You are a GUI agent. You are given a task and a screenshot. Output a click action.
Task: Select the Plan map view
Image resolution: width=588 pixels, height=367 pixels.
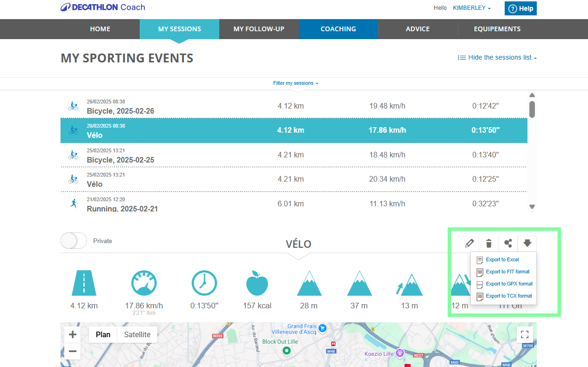tap(103, 334)
